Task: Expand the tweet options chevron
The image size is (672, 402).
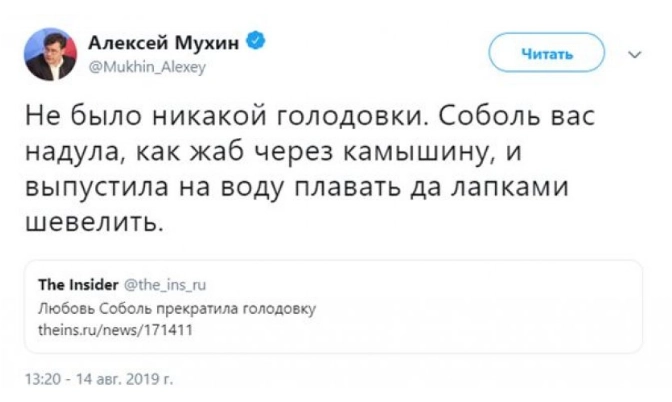Action: [x=634, y=53]
